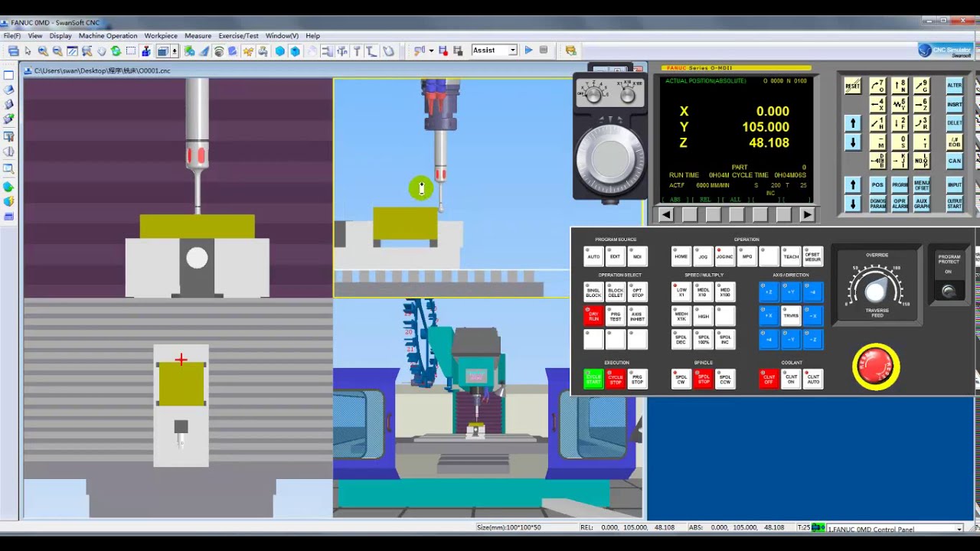
Task: Click the blue cube 3D view icon
Action: [x=295, y=51]
